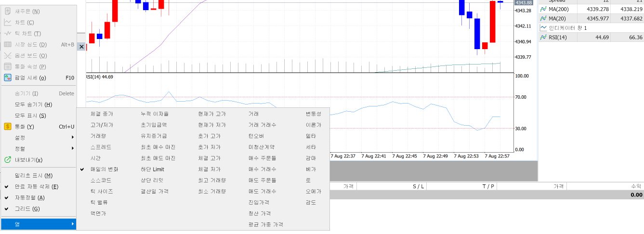Viewport: 644px width, 234px height.
Task: Open the highlighted 열 submenu
Action: [x=39, y=224]
